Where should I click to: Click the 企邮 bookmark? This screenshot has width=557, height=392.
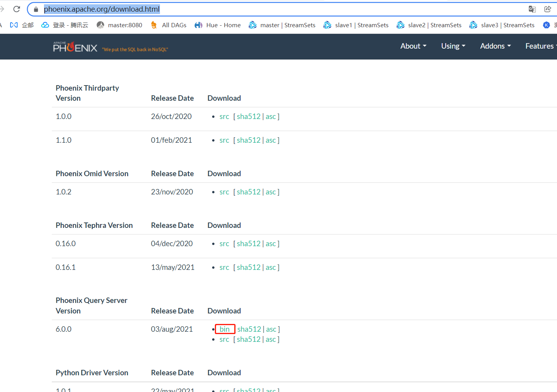(27, 25)
